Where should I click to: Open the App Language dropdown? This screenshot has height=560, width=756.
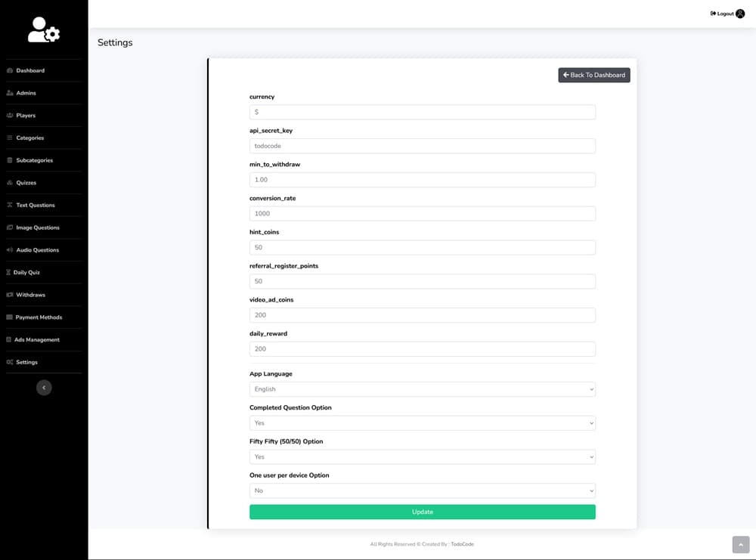coord(422,389)
